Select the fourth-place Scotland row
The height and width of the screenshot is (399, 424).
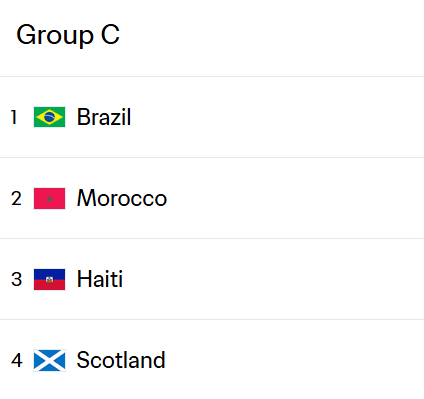[212, 360]
